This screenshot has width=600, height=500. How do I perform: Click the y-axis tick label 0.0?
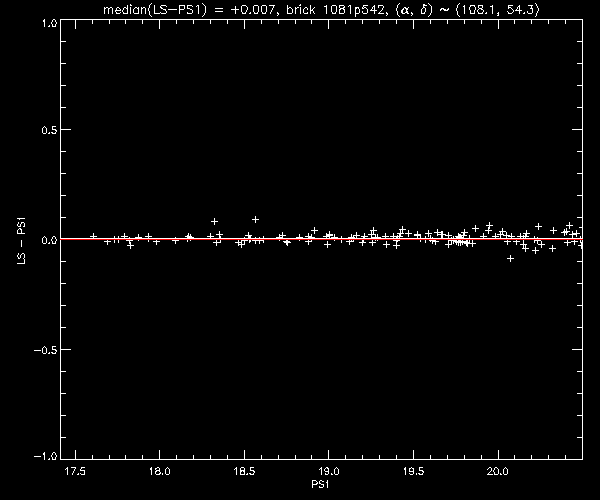point(49,240)
